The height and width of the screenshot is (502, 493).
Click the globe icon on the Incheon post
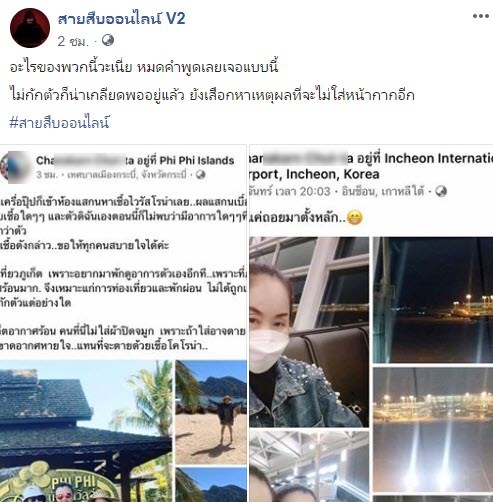[x=441, y=191]
